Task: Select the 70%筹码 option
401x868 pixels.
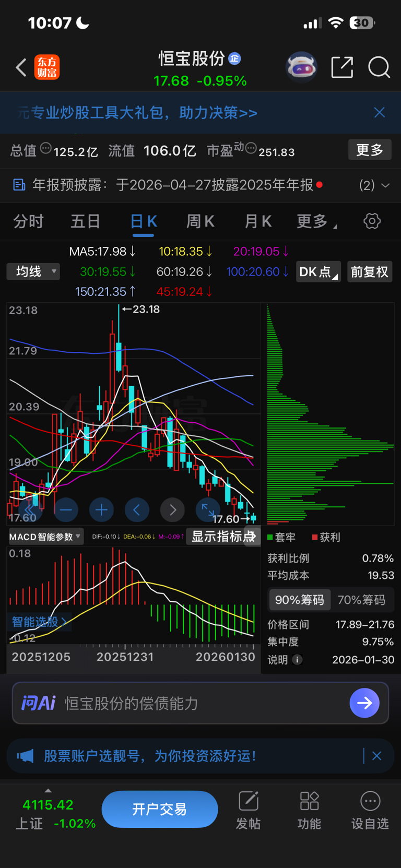Action: coord(361,600)
